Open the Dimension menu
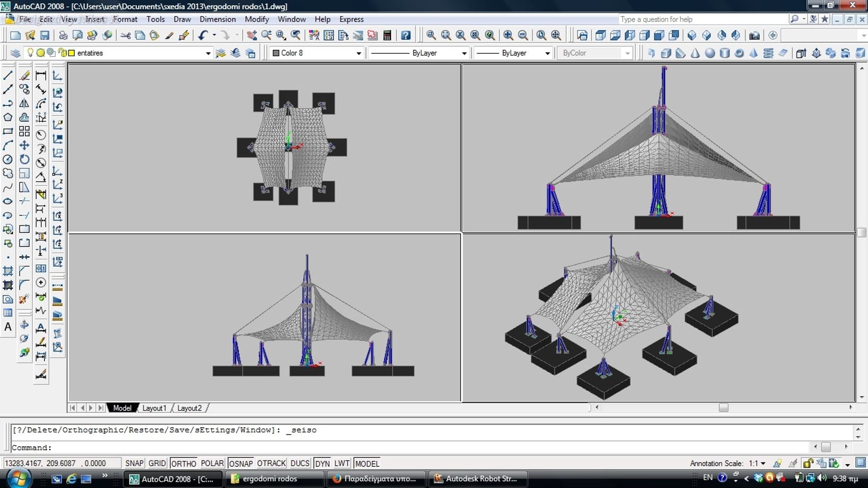Viewport: 868px width, 488px height. (218, 19)
